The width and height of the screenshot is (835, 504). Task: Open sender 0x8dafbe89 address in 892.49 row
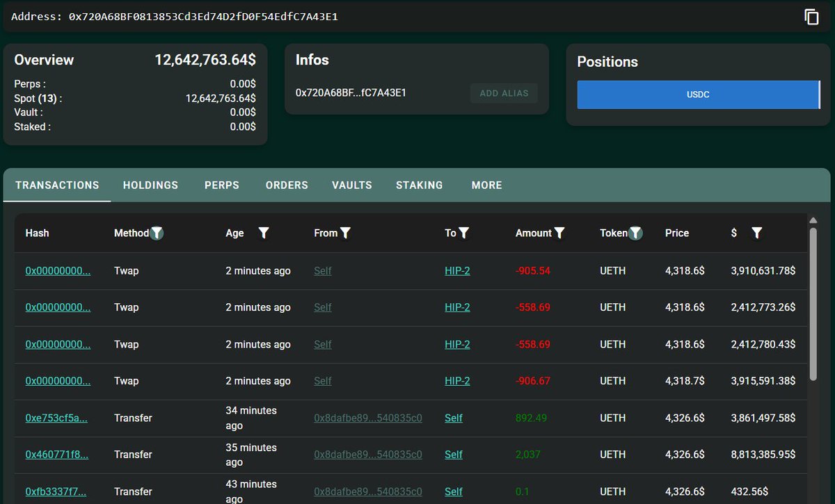pos(367,418)
